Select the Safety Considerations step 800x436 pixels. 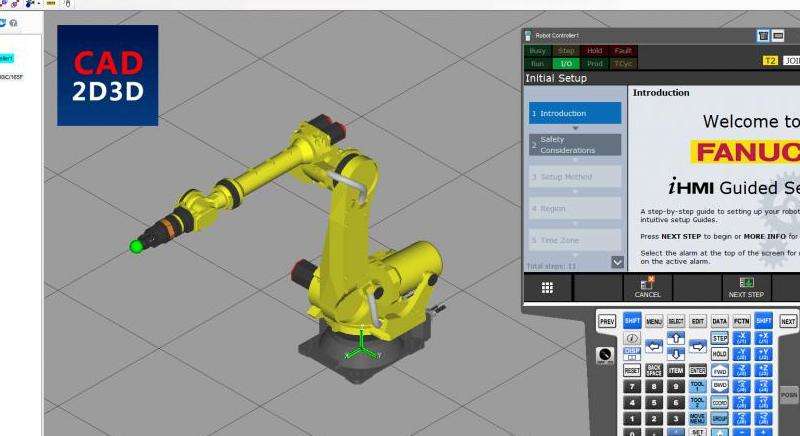pos(574,145)
